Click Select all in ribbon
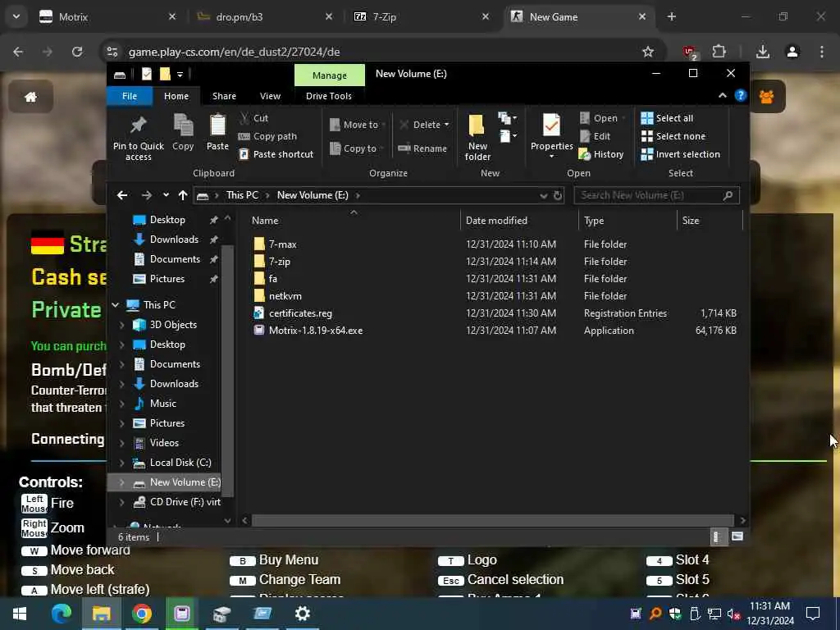840x630 pixels. click(x=667, y=118)
